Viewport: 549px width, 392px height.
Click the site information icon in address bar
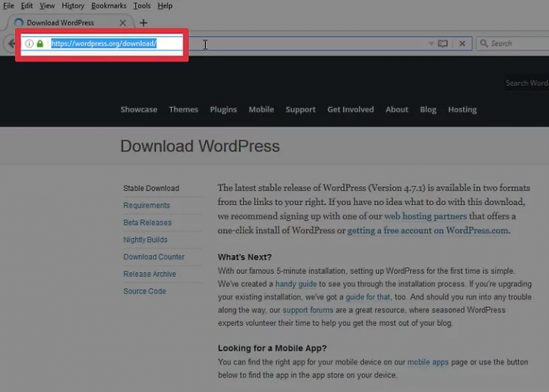point(29,43)
